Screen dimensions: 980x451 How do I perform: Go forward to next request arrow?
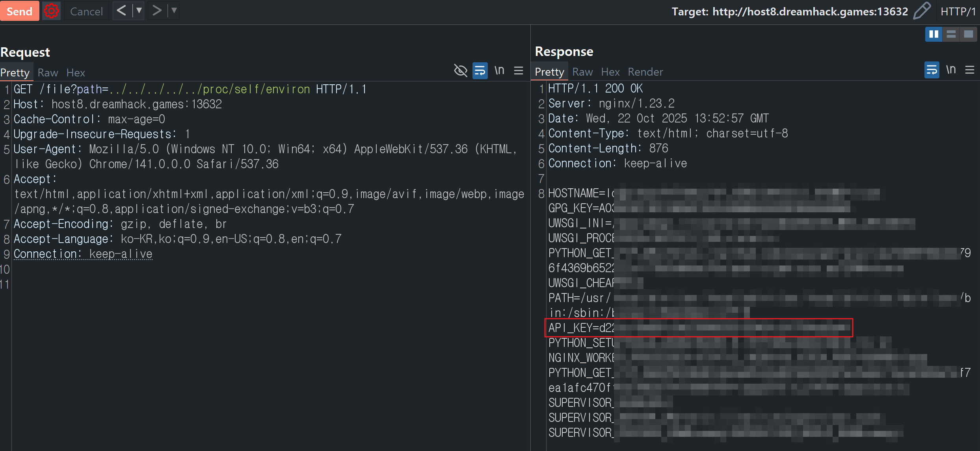[157, 11]
